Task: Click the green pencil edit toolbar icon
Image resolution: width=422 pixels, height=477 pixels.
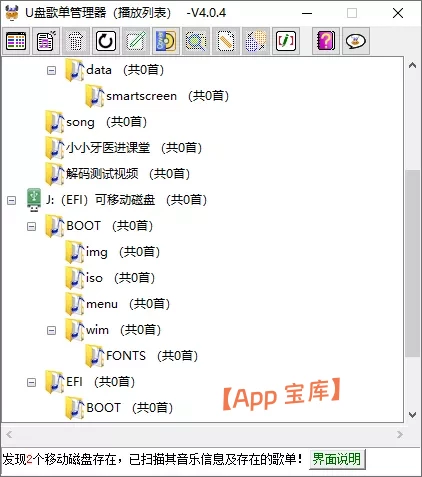Action: (x=136, y=41)
